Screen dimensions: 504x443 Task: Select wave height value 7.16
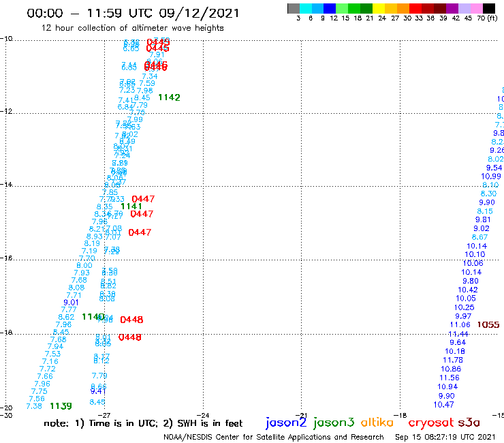[x=50, y=362]
